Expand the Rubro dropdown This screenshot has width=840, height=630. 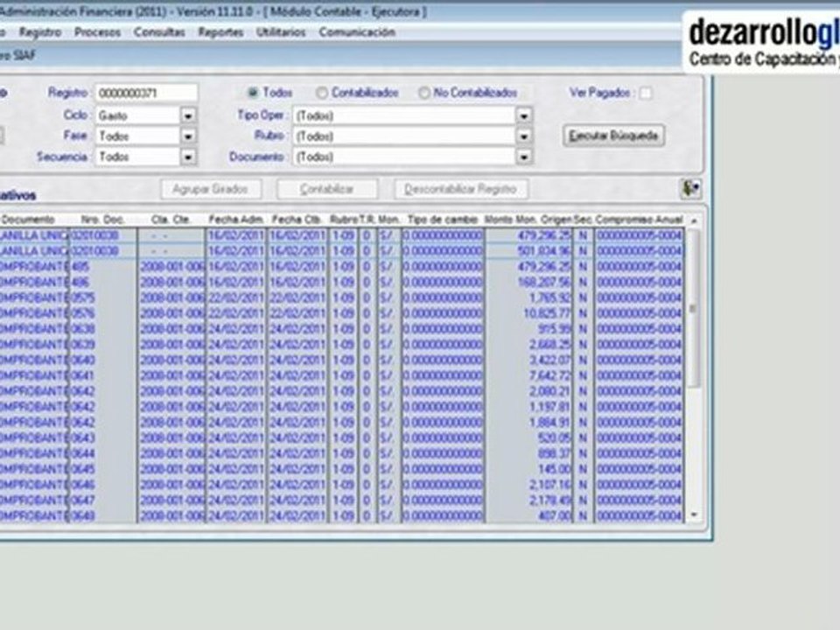(x=524, y=136)
